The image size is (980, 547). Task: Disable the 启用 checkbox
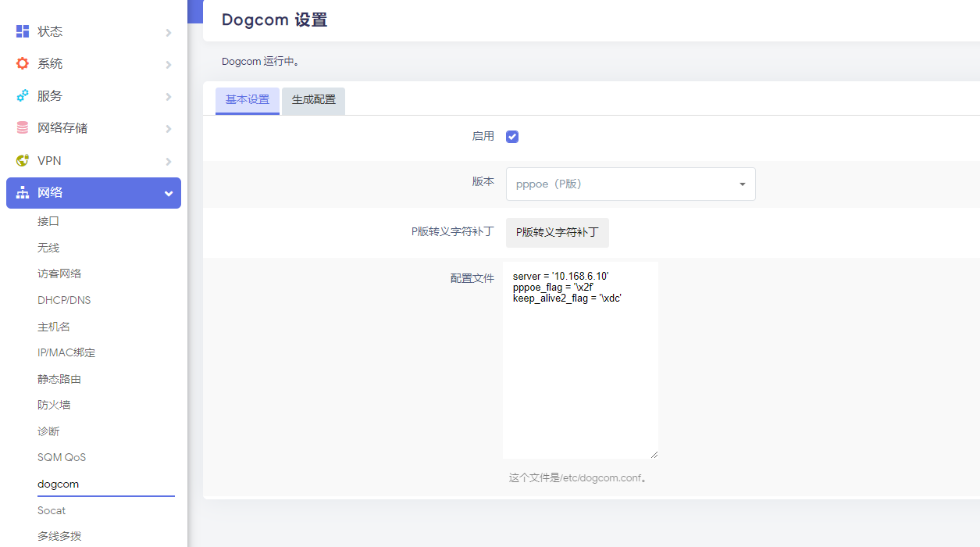(511, 136)
